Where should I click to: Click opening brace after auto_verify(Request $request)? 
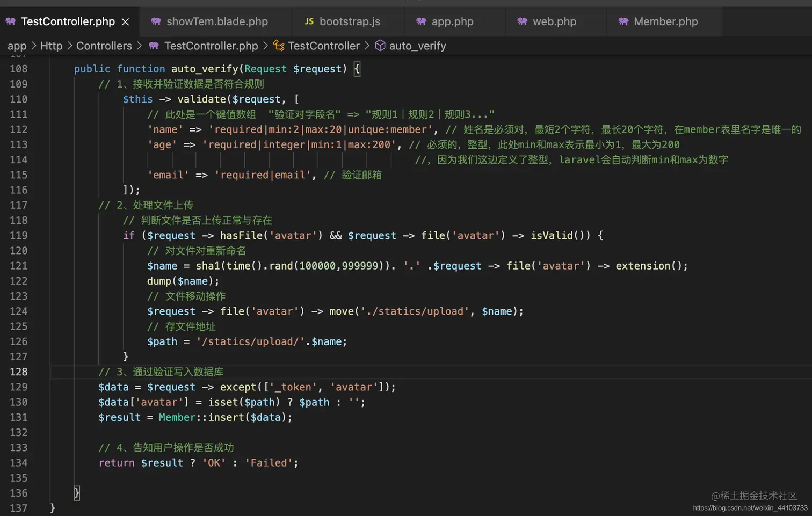(357, 69)
